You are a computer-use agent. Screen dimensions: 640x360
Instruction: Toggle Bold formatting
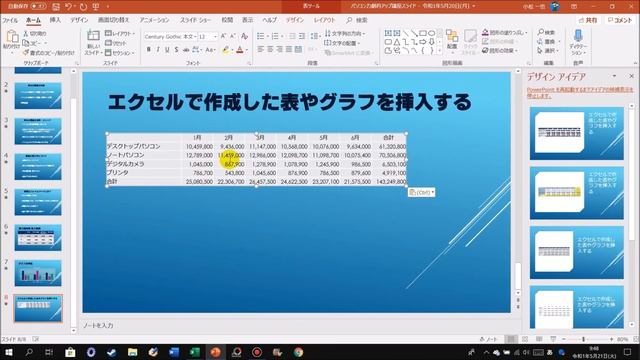tap(149, 50)
